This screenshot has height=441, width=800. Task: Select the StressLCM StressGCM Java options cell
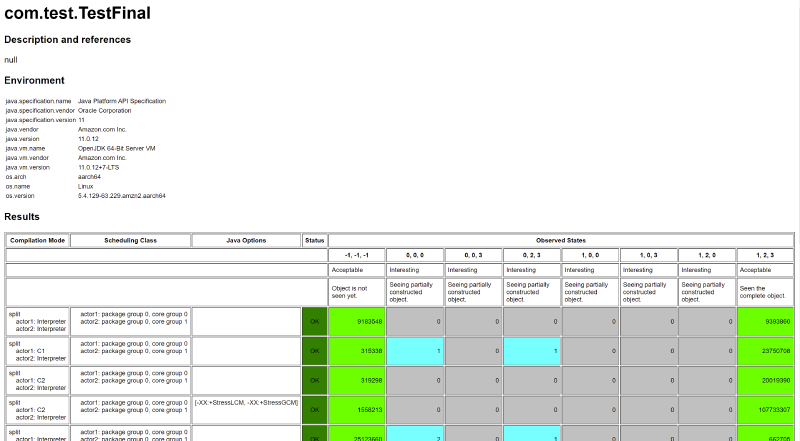click(x=246, y=402)
